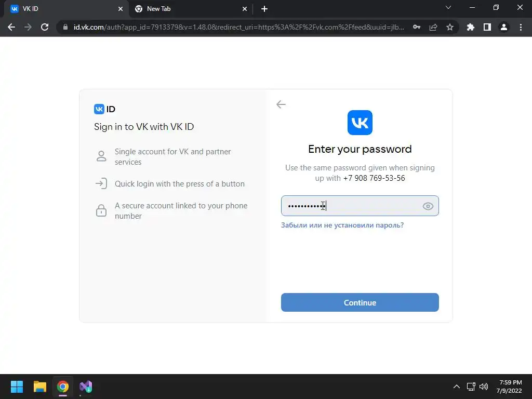
Task: Click the address bar URL
Action: click(x=239, y=27)
